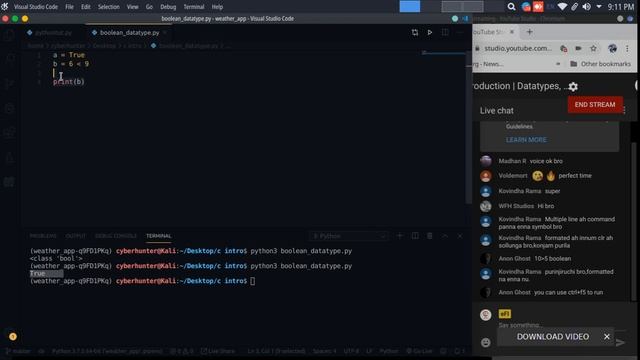Click the print(b) line in editor

pyautogui.click(x=69, y=82)
